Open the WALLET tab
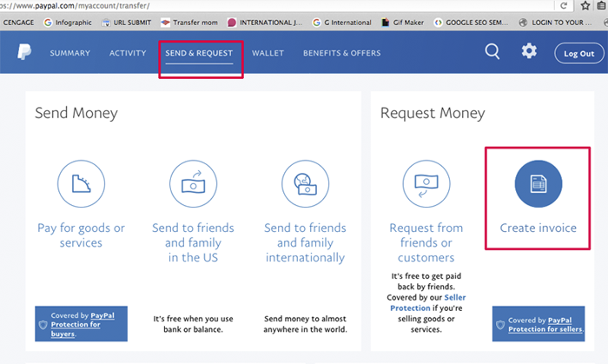 click(x=268, y=53)
